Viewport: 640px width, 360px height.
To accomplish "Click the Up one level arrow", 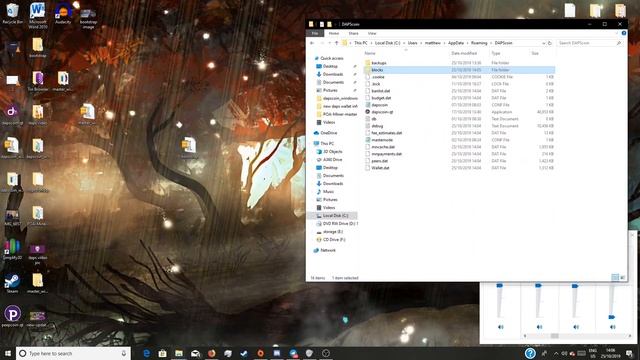I will click(337, 43).
